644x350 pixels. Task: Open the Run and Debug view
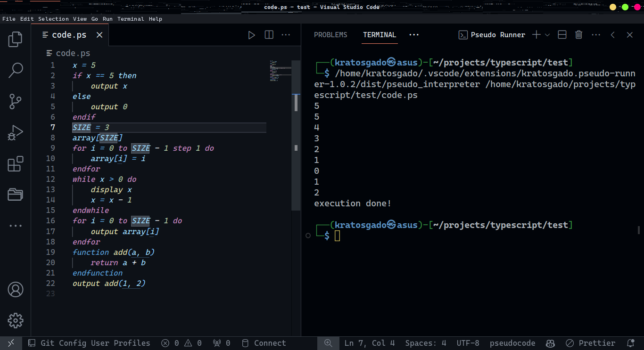pos(15,133)
